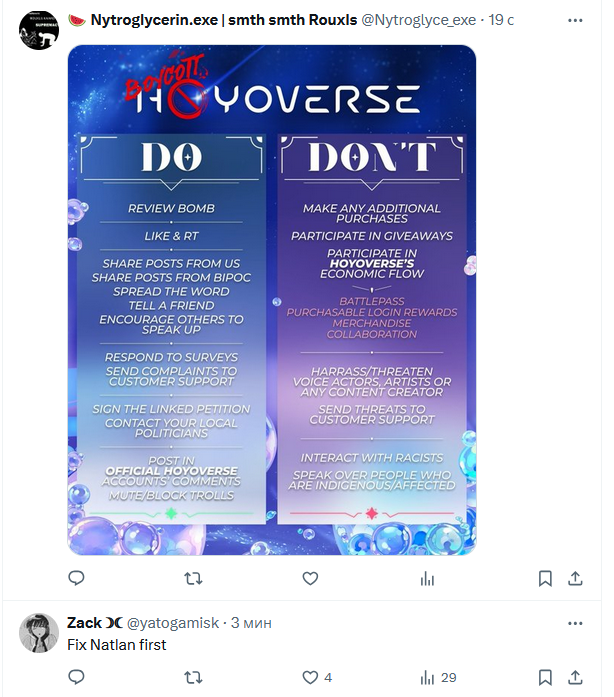The height and width of the screenshot is (697, 614).
Task: Open Nytroglycerin.exe profile avatar
Action: click(x=39, y=30)
